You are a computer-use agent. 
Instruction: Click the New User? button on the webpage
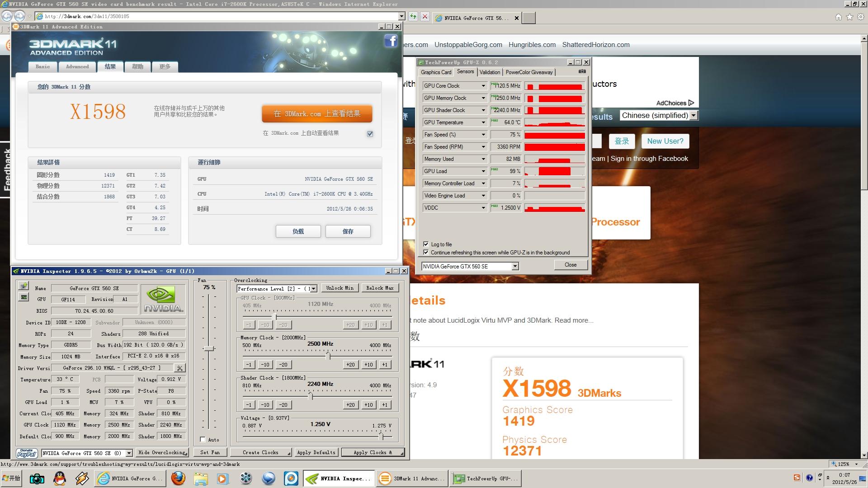coord(665,141)
